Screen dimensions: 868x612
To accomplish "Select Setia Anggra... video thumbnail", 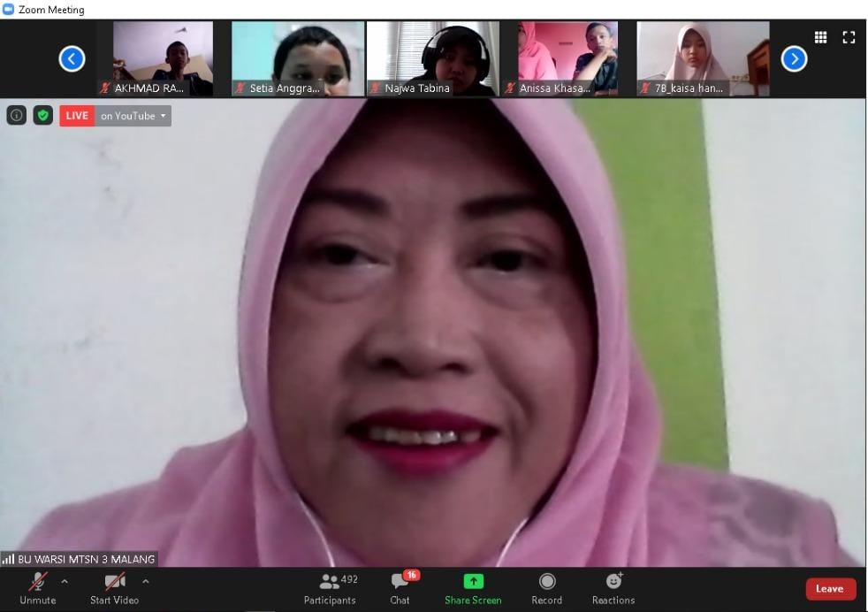I will pyautogui.click(x=298, y=58).
